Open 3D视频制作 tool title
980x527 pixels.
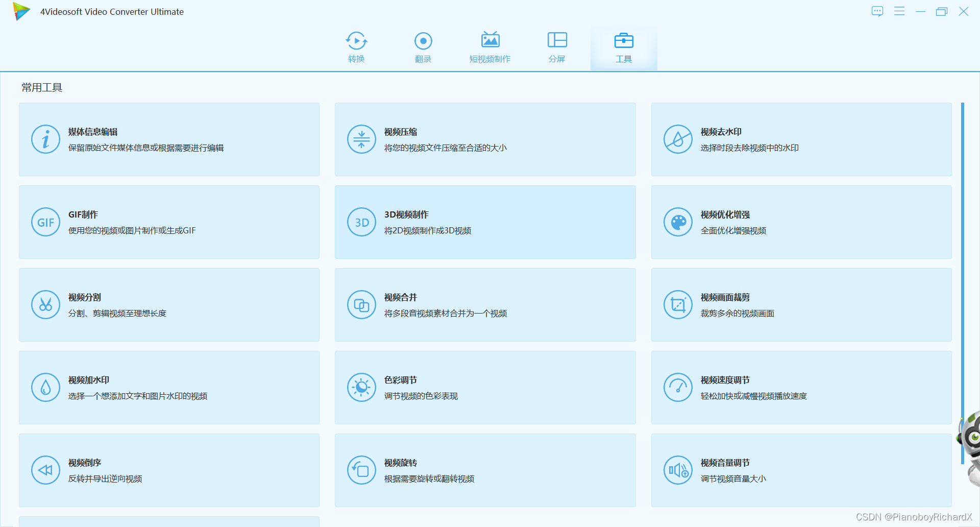406,214
